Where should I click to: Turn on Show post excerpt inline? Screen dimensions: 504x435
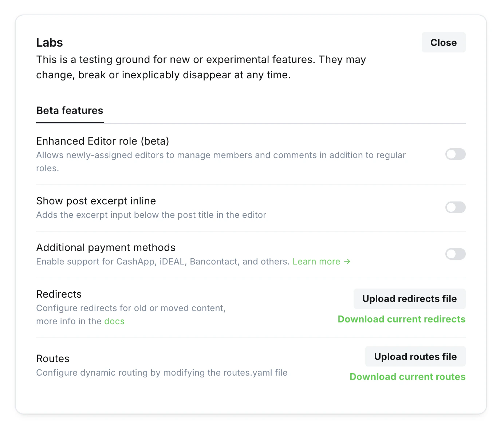(455, 208)
